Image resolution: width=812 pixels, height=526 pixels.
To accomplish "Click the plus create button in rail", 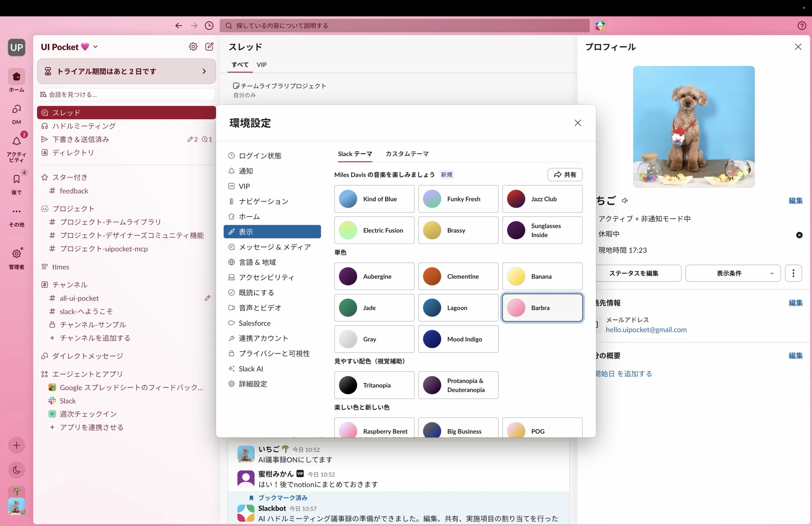I will [16, 445].
